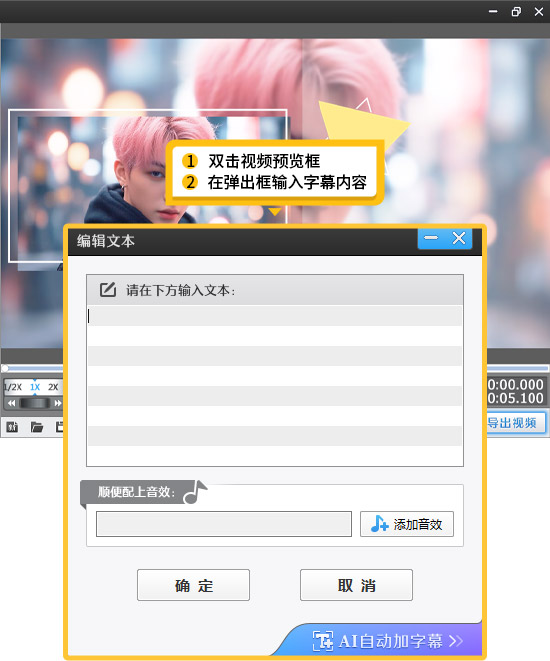Select 1/2X playback speed
The width and height of the screenshot is (550, 661).
coord(13,387)
